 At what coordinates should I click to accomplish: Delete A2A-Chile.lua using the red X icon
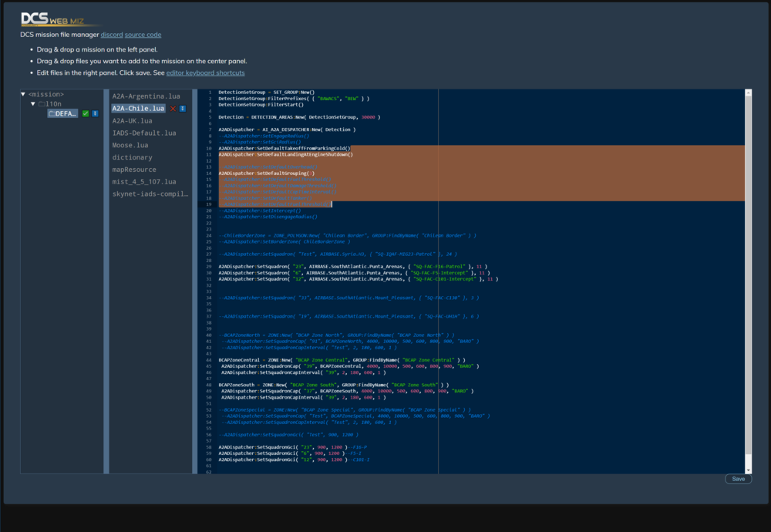(x=173, y=109)
